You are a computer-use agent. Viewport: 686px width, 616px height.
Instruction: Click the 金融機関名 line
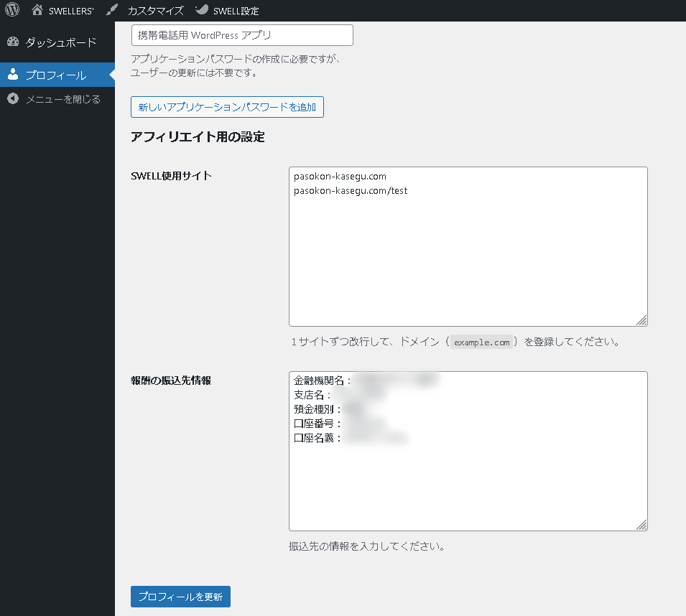coord(366,381)
